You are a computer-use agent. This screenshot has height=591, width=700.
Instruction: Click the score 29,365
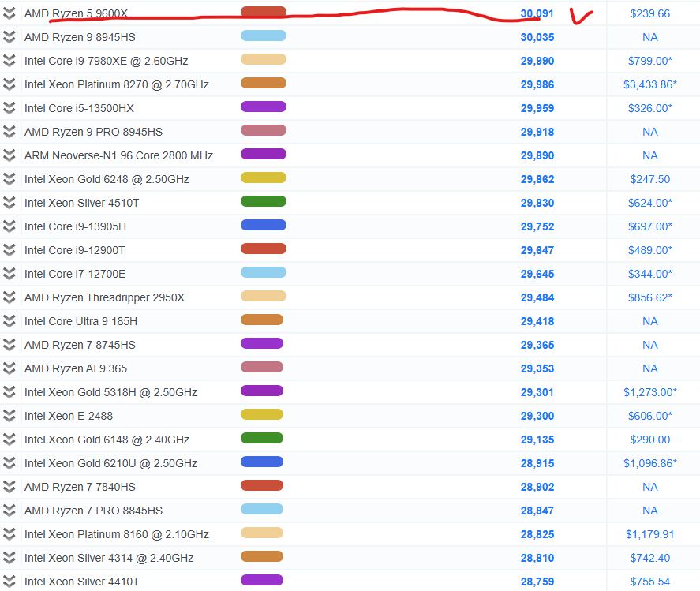tap(537, 345)
